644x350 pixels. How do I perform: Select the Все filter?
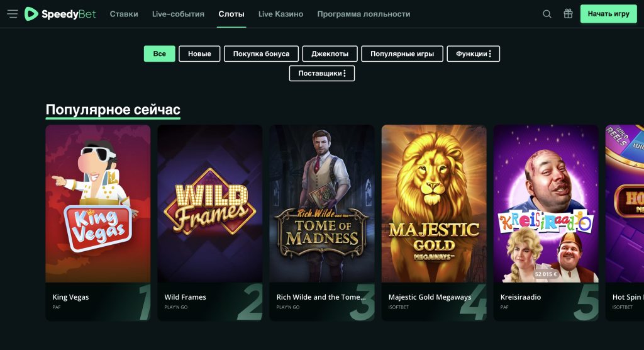coord(159,54)
